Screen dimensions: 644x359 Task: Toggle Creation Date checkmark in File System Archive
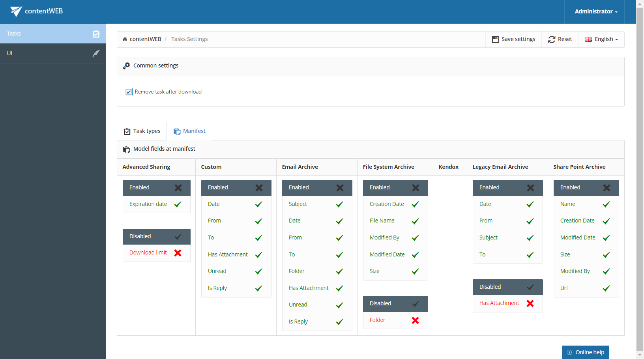click(416, 204)
